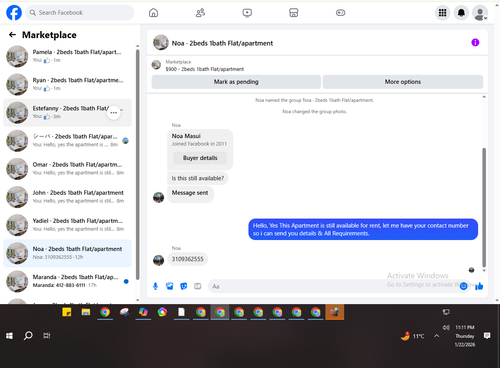Viewport: 500px width, 368px height.
Task: Open File Explorer from taskbar
Action: (x=86, y=312)
